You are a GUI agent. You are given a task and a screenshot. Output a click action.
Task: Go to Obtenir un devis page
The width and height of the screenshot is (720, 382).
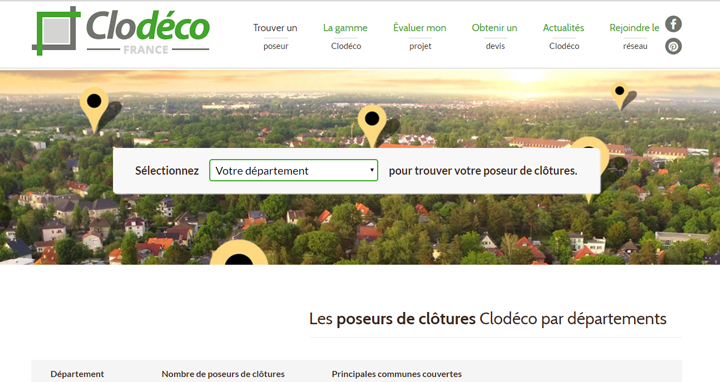click(495, 36)
